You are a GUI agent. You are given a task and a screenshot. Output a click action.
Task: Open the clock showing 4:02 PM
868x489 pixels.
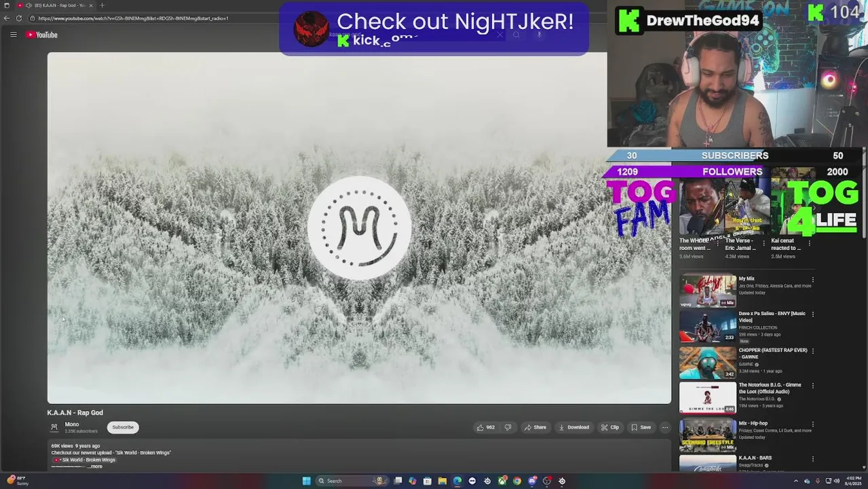853,481
